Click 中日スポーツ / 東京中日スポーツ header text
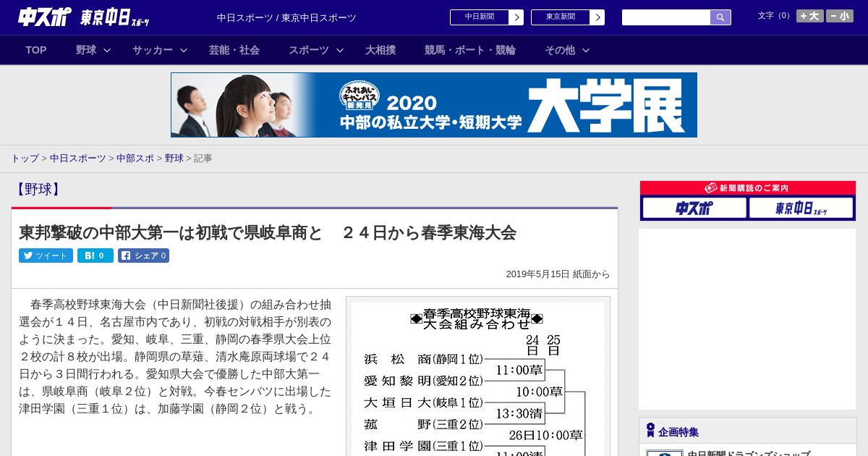 coord(286,17)
